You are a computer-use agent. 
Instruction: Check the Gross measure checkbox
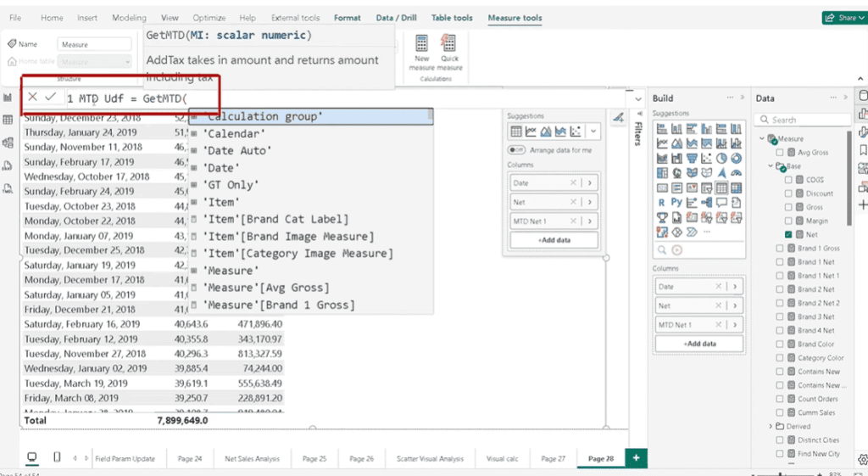click(788, 207)
